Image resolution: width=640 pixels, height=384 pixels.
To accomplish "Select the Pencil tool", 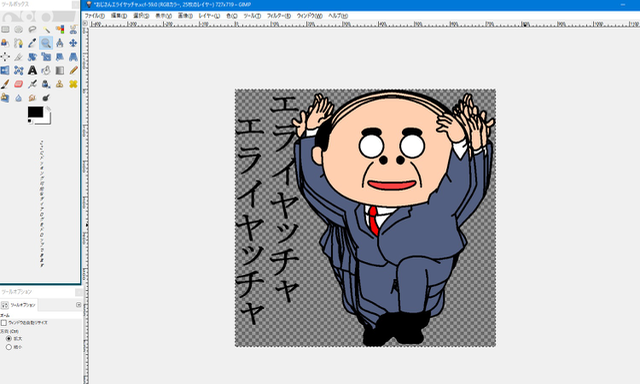I will [73, 70].
